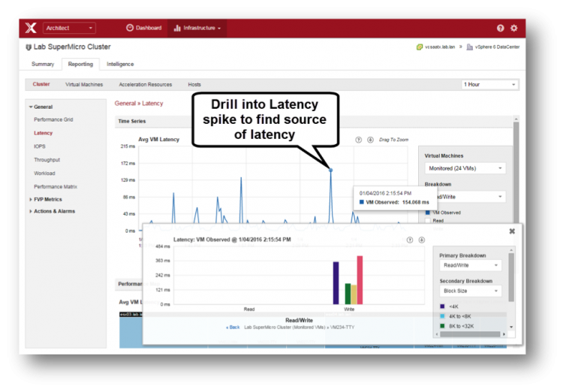The width and height of the screenshot is (563, 392).
Task: Open the Monitored (24 VMs) dropdown
Action: 465,168
